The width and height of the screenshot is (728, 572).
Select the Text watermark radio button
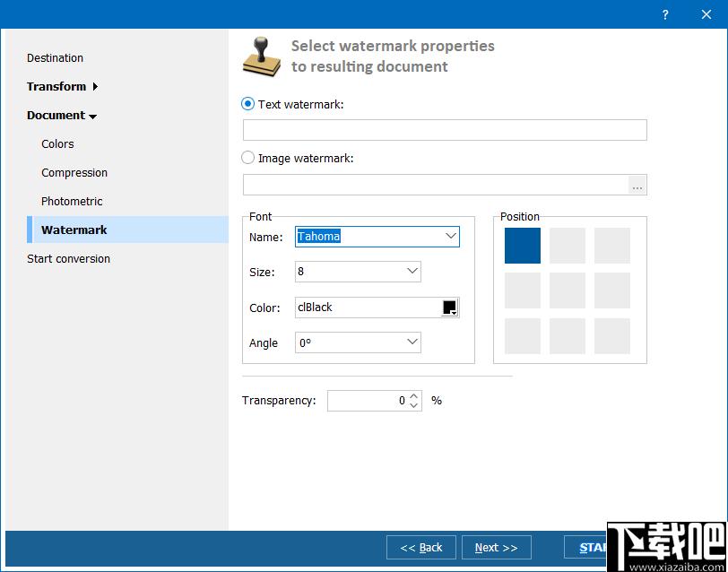[248, 104]
